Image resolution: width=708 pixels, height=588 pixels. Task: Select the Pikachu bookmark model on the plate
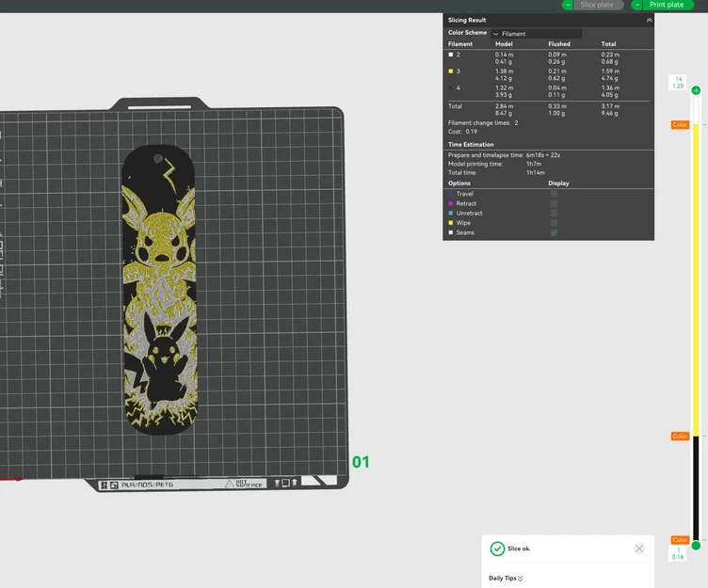point(159,290)
